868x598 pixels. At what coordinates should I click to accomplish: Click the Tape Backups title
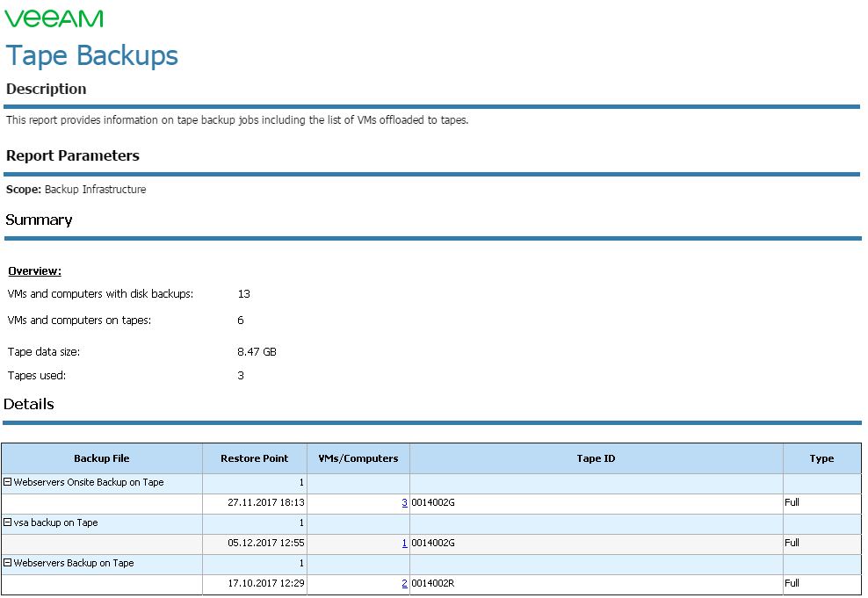point(92,56)
